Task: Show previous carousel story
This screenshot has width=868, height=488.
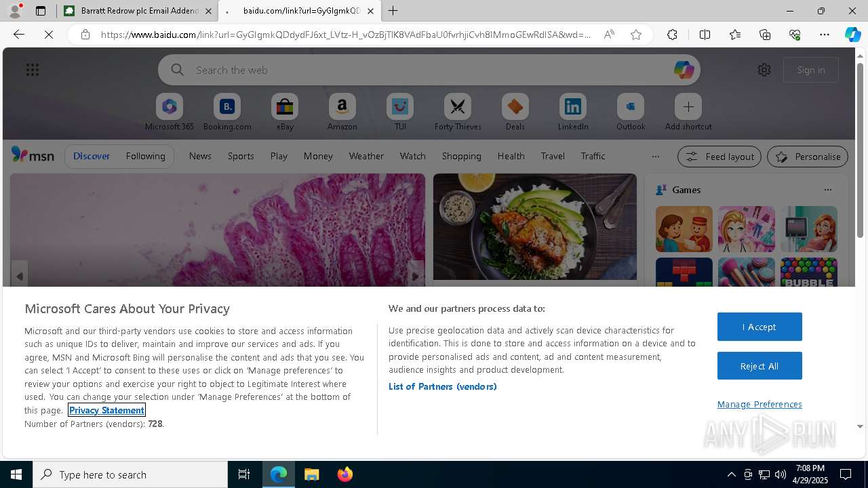Action: 19,276
